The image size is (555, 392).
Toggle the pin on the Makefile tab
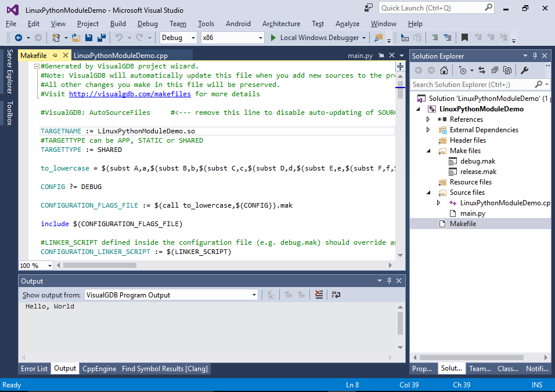point(55,56)
